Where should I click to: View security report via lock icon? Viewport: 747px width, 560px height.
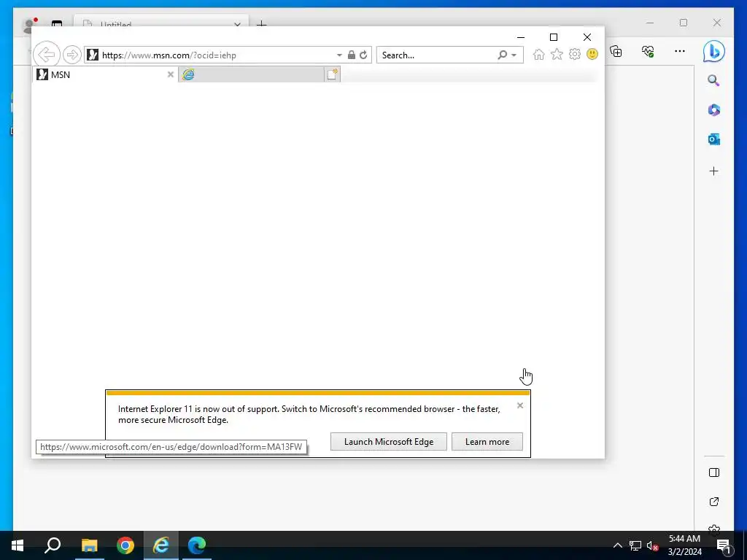[x=351, y=55]
